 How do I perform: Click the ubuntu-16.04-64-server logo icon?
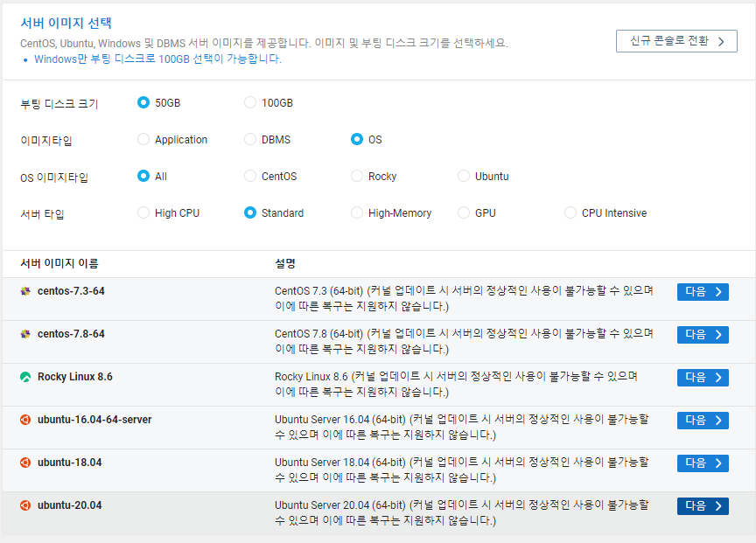(x=25, y=420)
